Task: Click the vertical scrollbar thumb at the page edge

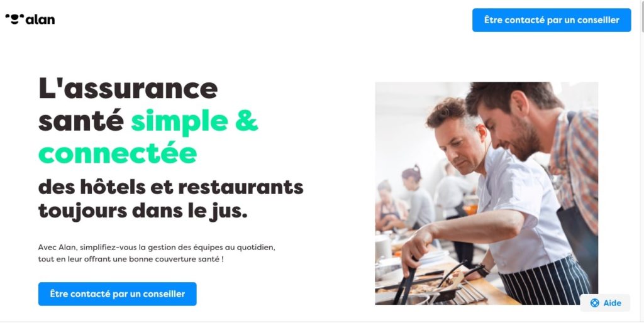Action: click(x=642, y=16)
